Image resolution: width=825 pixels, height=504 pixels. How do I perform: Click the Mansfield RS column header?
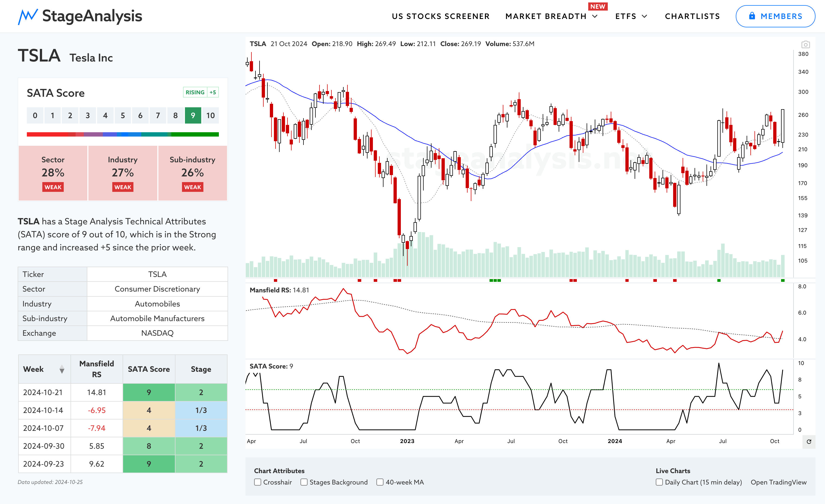tap(97, 369)
